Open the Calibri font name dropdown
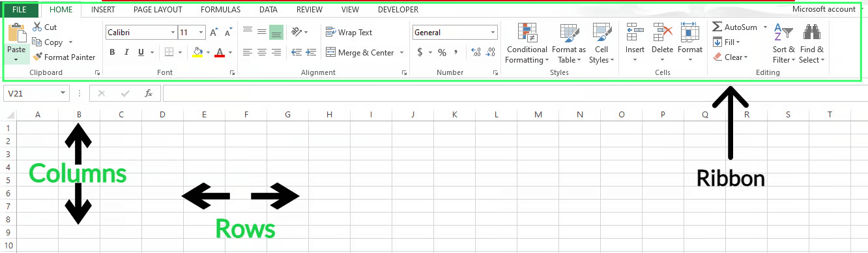This screenshot has height=253, width=868. coord(173,33)
